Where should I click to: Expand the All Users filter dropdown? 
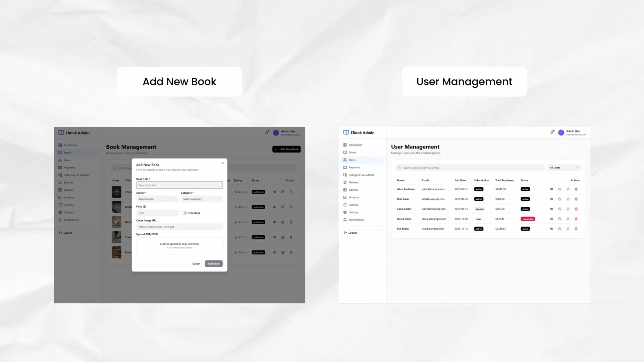tap(564, 168)
